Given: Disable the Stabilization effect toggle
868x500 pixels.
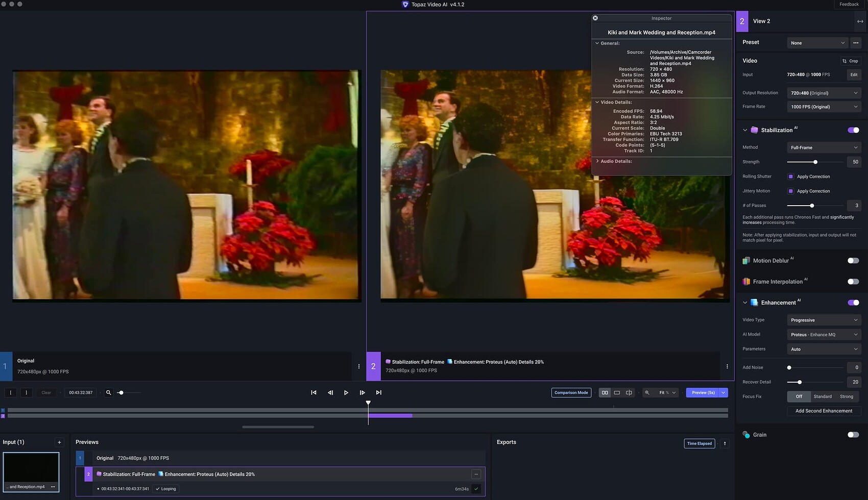Looking at the screenshot, I should tap(853, 130).
